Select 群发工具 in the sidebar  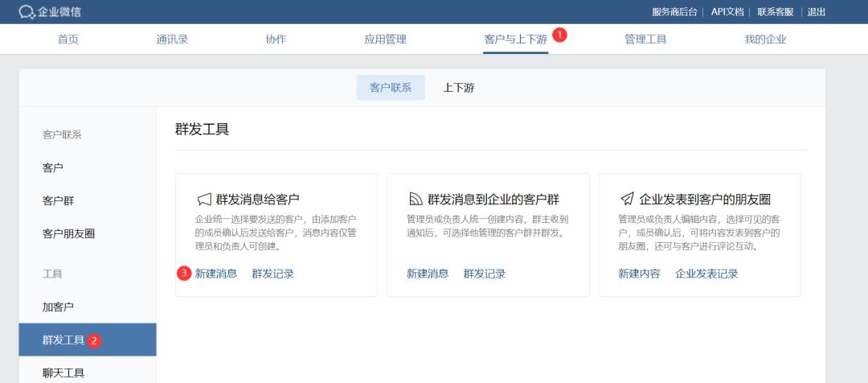pos(88,340)
